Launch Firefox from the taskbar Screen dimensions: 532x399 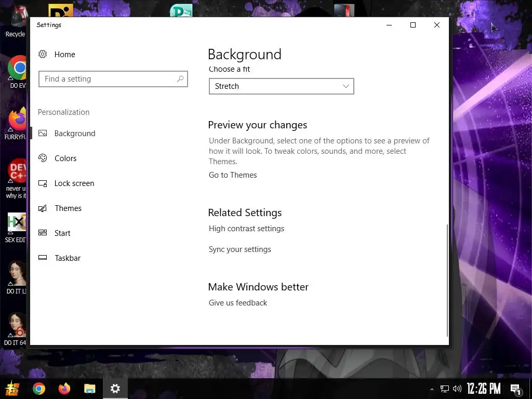pos(64,388)
